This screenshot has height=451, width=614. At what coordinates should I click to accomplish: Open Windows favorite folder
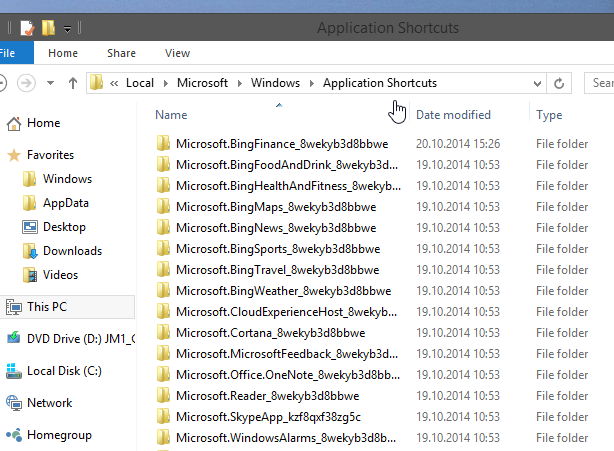coord(67,179)
